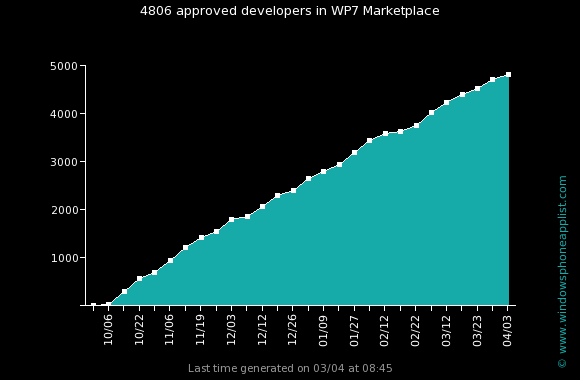This screenshot has height=380, width=580.
Task: Click the '02/12' date label
Action: click(385, 330)
